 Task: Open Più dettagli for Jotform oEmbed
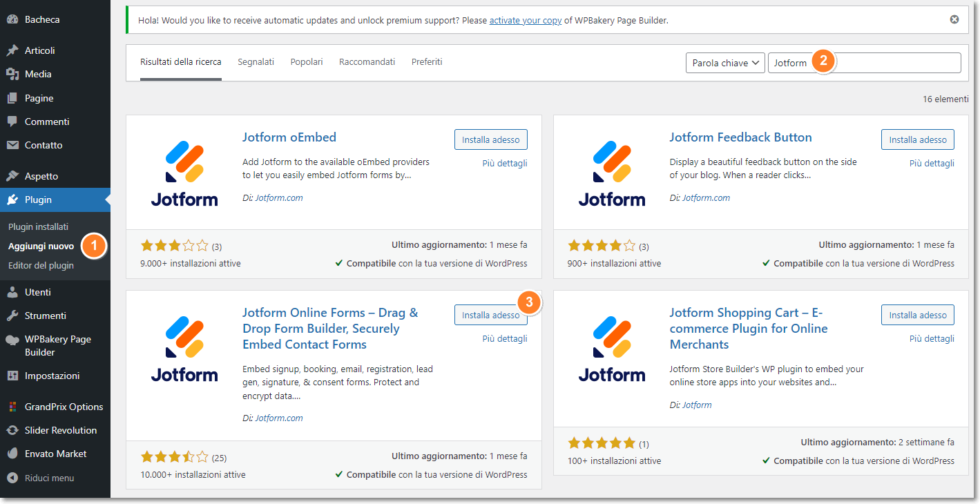(x=505, y=164)
